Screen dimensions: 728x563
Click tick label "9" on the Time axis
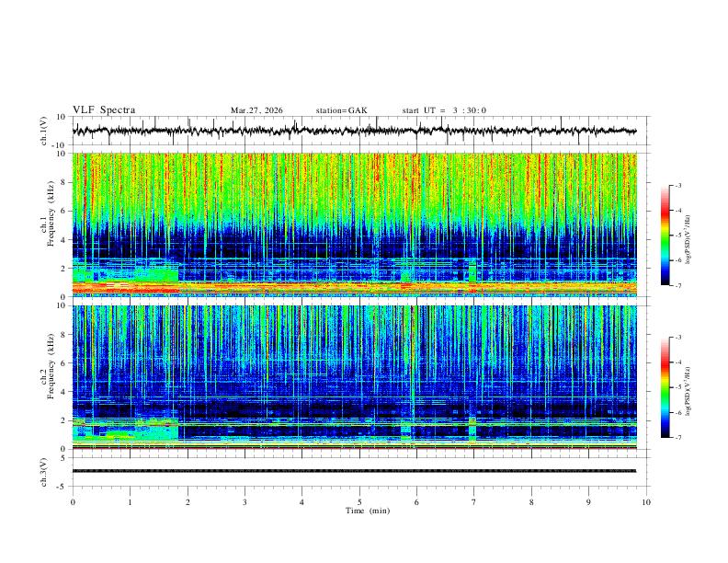coord(588,502)
